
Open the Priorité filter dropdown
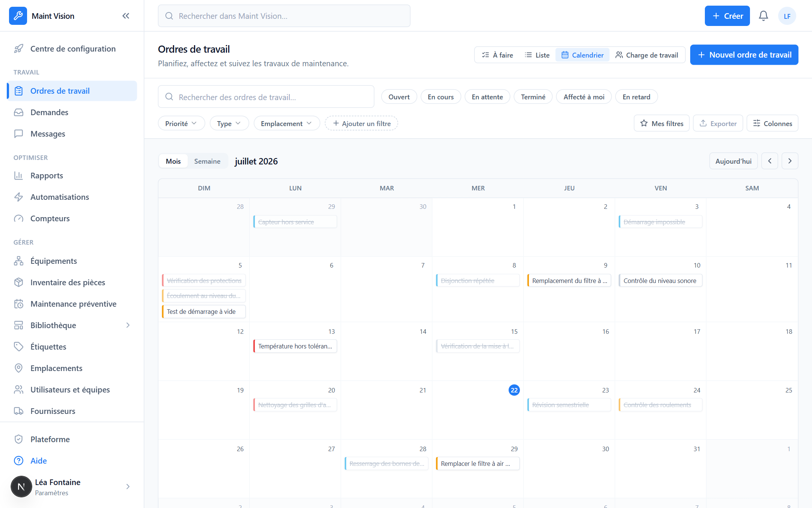click(181, 123)
